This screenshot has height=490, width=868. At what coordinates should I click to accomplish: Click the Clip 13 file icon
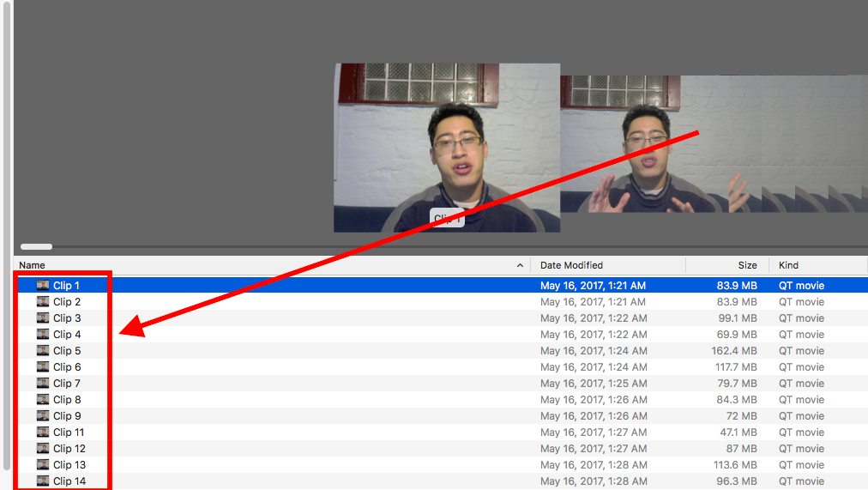coord(43,464)
